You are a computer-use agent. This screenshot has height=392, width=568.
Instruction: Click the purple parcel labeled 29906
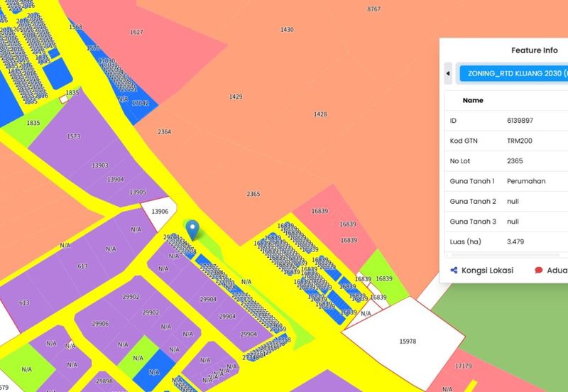[100, 324]
